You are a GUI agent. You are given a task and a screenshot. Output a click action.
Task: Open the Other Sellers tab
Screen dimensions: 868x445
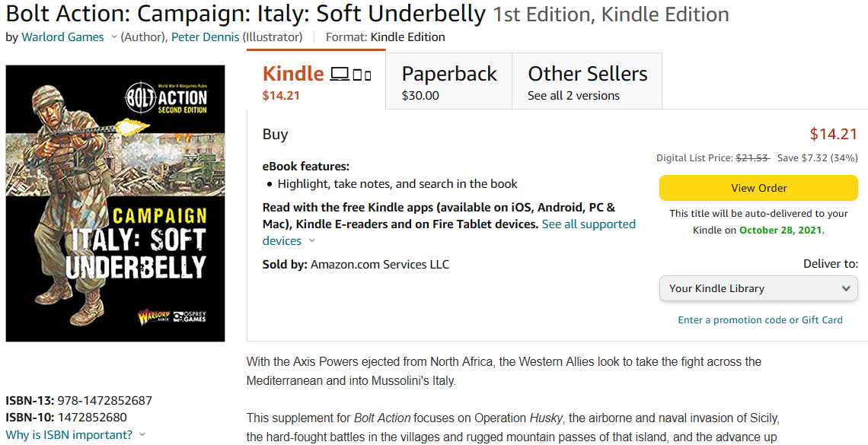point(587,82)
